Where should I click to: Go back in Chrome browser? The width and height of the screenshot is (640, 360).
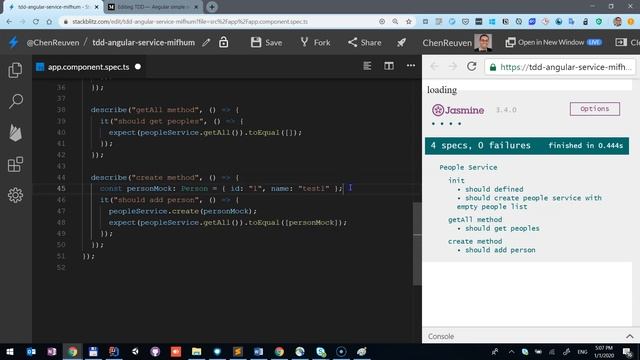pos(9,22)
